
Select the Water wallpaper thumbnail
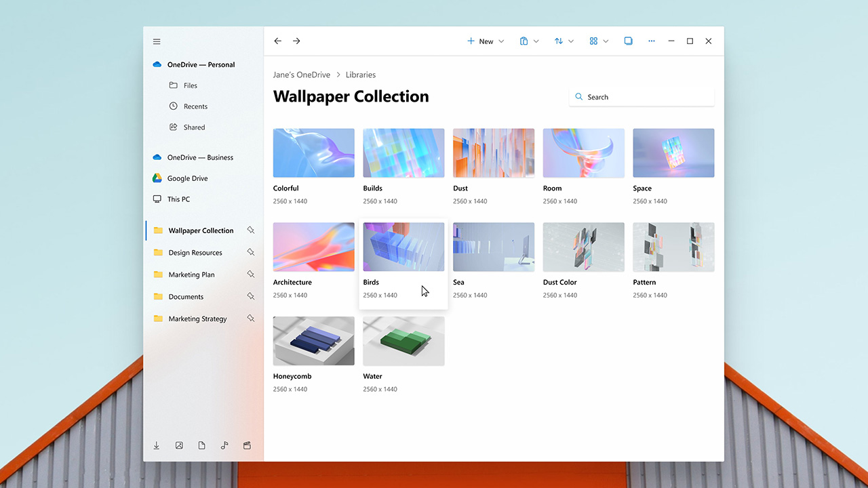403,341
